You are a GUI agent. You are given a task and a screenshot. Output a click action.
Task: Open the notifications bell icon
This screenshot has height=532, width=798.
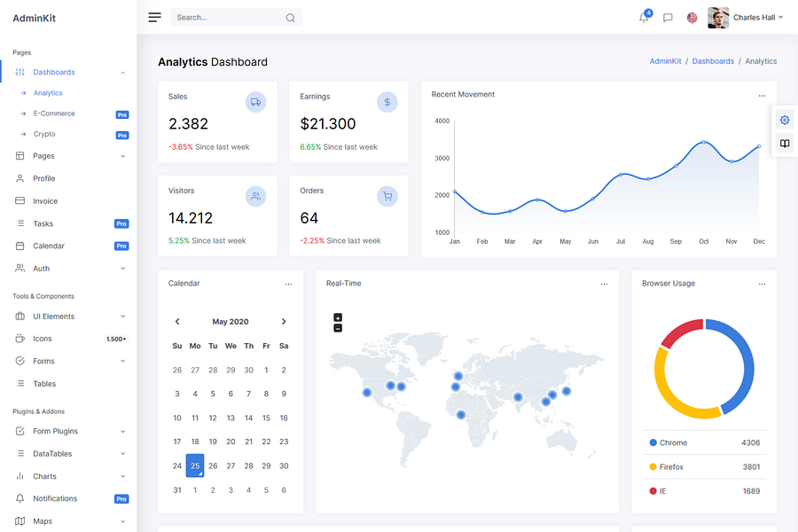pyautogui.click(x=644, y=18)
